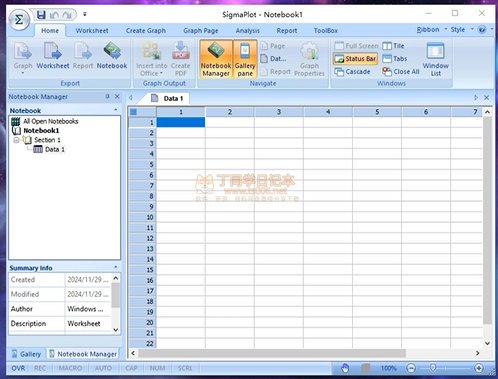The width and height of the screenshot is (498, 379).
Task: Switch to the Create Graph ribbon tab
Action: coord(146,31)
